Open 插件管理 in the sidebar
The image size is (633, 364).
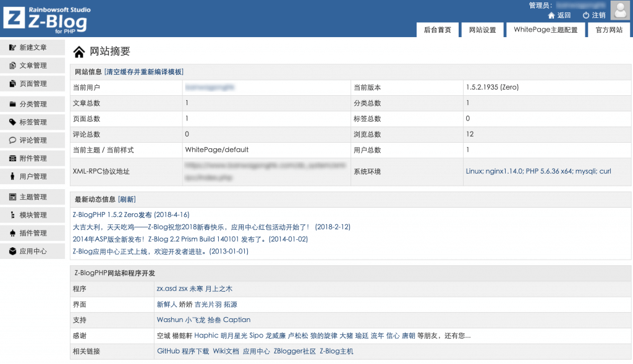(x=32, y=233)
